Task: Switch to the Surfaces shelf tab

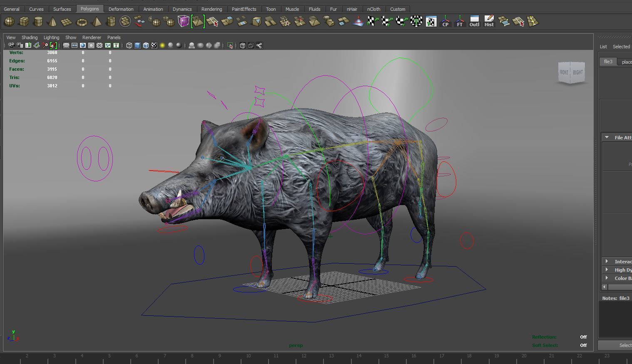Action: pyautogui.click(x=62, y=9)
